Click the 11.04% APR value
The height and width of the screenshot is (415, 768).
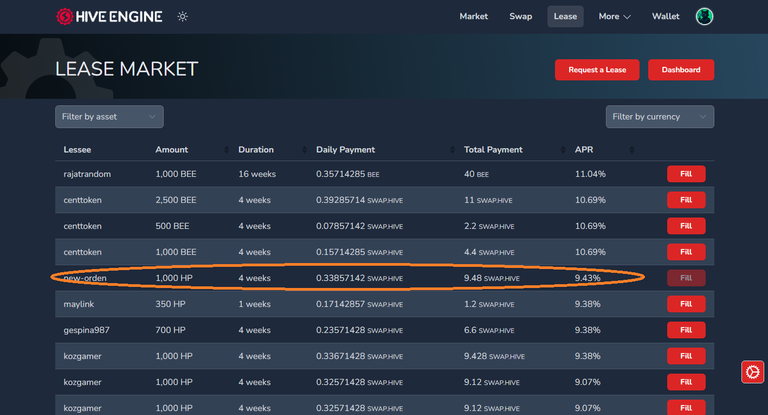click(x=590, y=174)
